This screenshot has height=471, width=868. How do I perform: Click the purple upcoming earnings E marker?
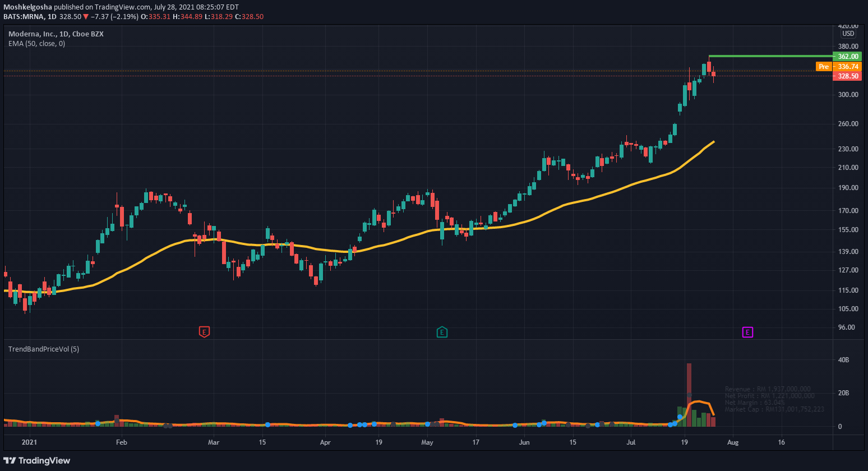[747, 332]
